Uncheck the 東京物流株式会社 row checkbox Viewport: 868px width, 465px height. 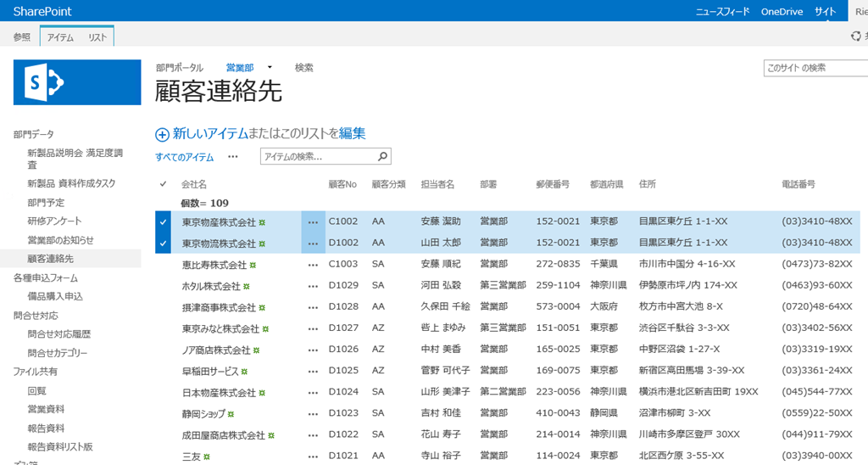163,244
